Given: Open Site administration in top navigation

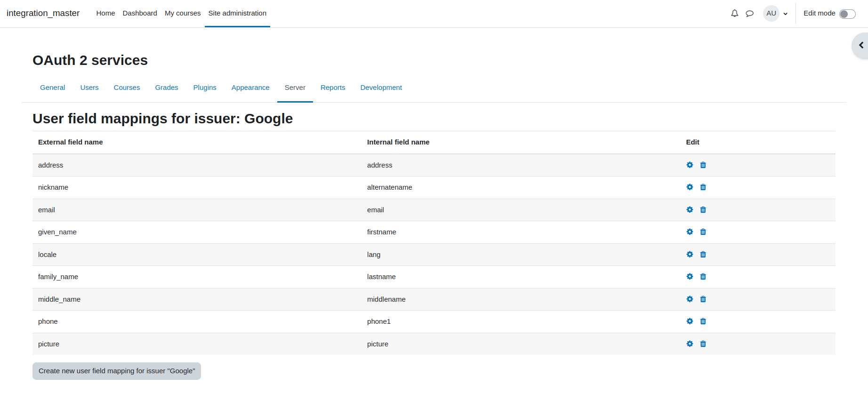Looking at the screenshot, I should point(237,13).
